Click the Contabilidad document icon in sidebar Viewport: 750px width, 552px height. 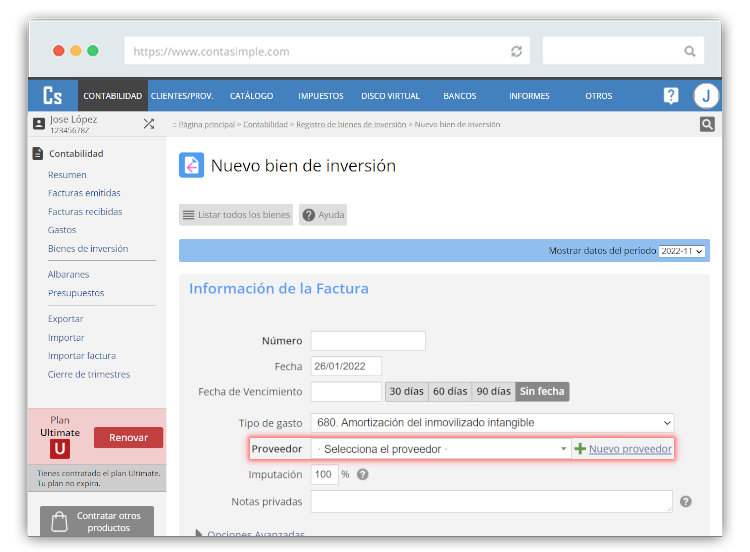pyautogui.click(x=38, y=154)
